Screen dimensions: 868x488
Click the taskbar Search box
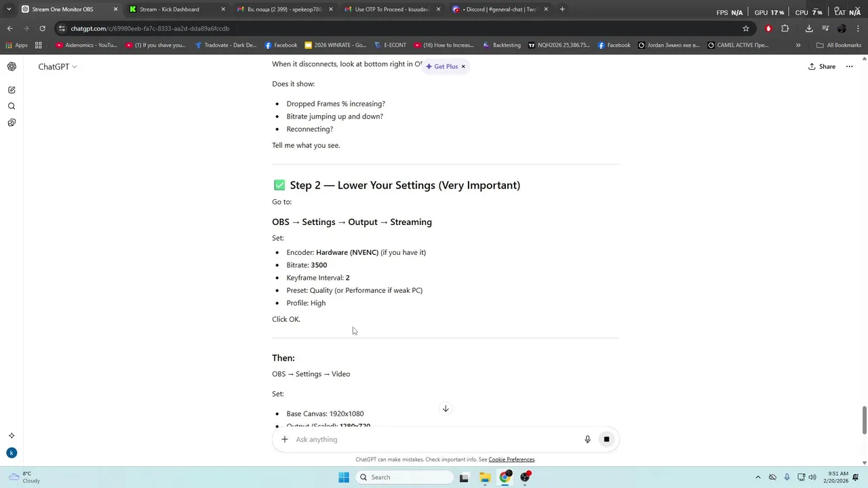pyautogui.click(x=404, y=477)
